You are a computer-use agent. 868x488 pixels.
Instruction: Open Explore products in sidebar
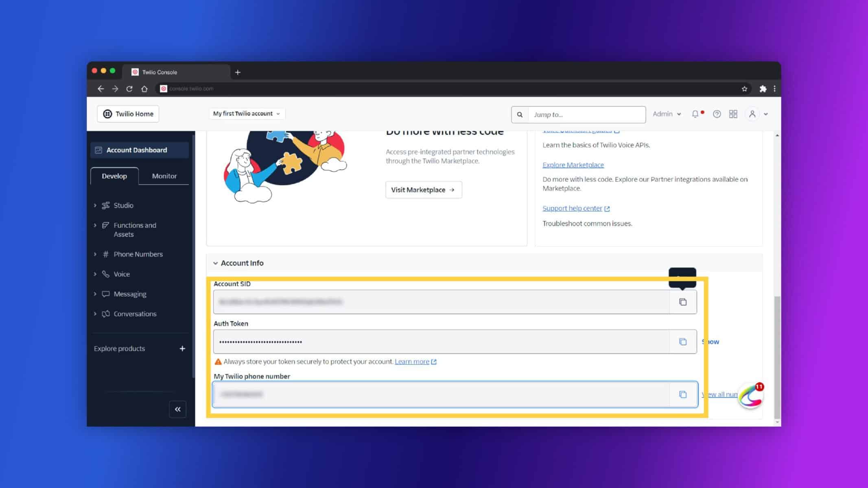coord(119,349)
